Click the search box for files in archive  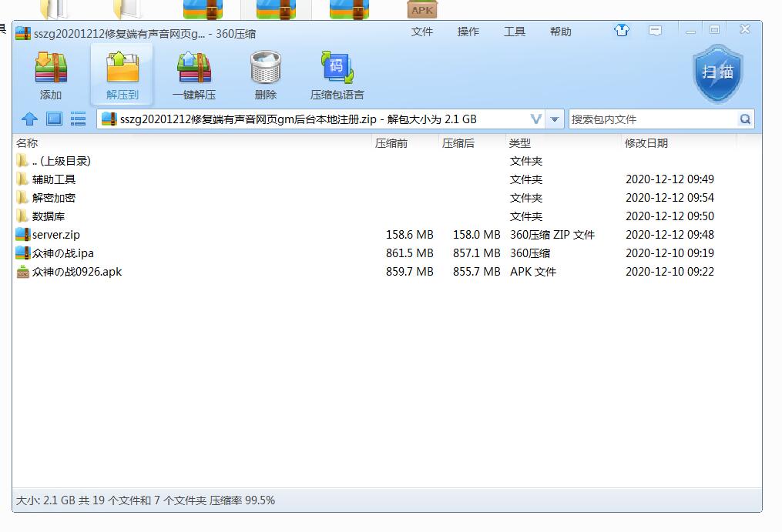652,119
